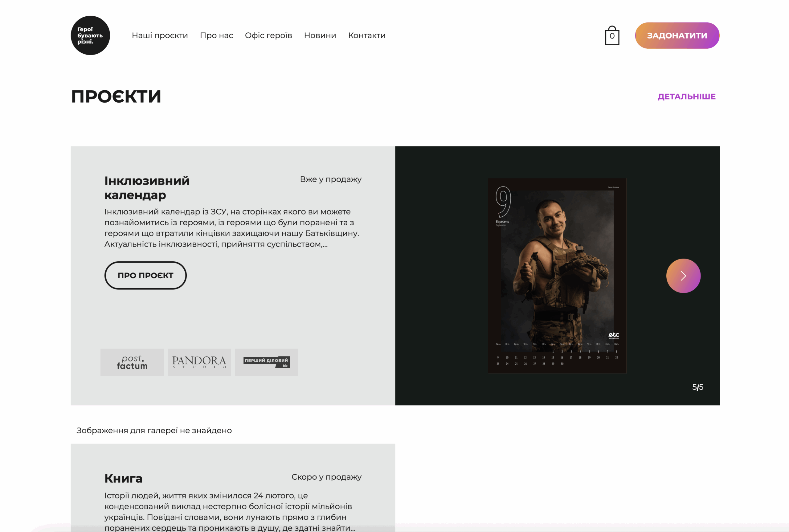
Task: Click the ПРО ПРОЄКТ button
Action: [145, 276]
